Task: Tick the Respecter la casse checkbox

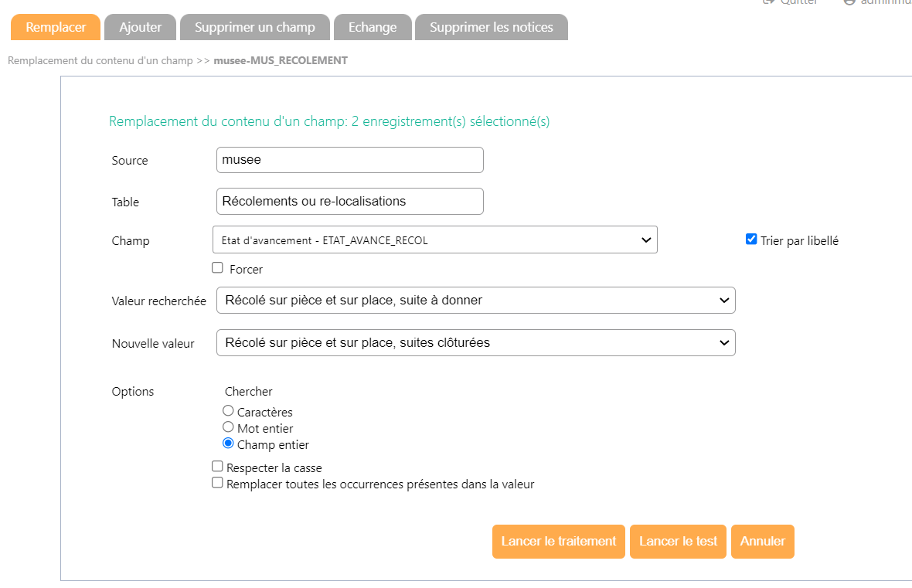Action: [218, 467]
